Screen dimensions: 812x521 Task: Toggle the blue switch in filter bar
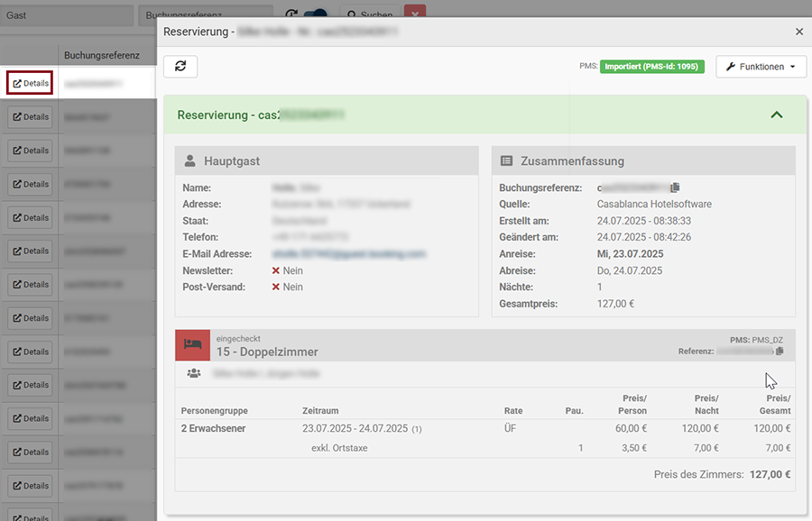click(316, 14)
